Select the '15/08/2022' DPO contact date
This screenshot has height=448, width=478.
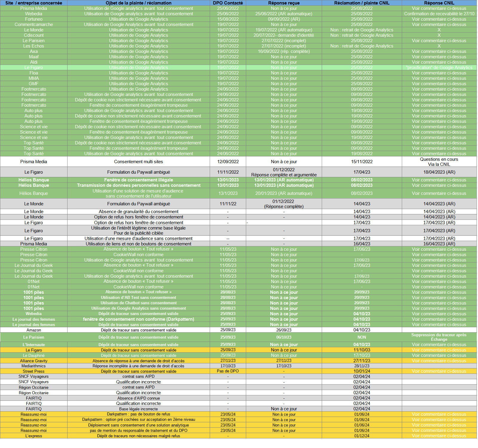click(228, 19)
